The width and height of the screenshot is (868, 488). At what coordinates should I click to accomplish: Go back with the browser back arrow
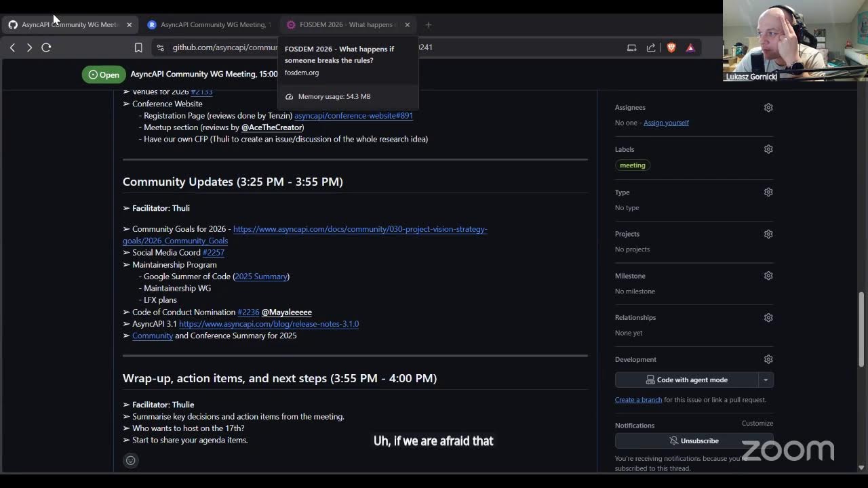[x=12, y=47]
